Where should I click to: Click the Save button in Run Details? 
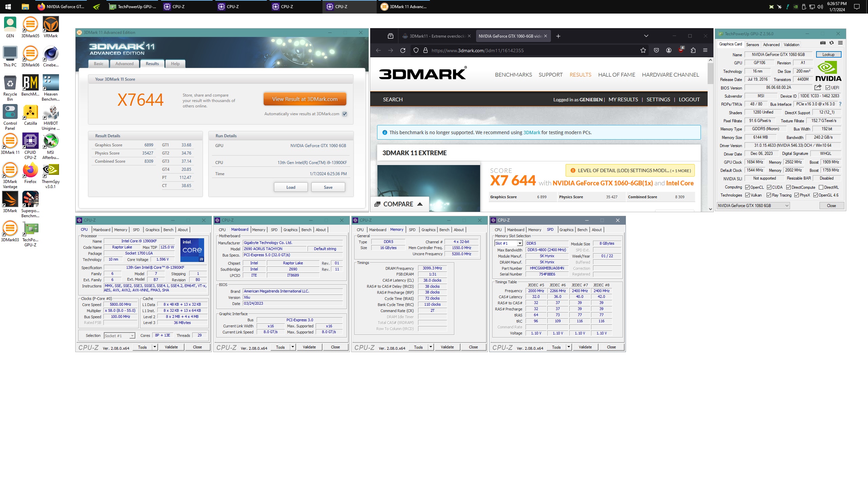328,187
